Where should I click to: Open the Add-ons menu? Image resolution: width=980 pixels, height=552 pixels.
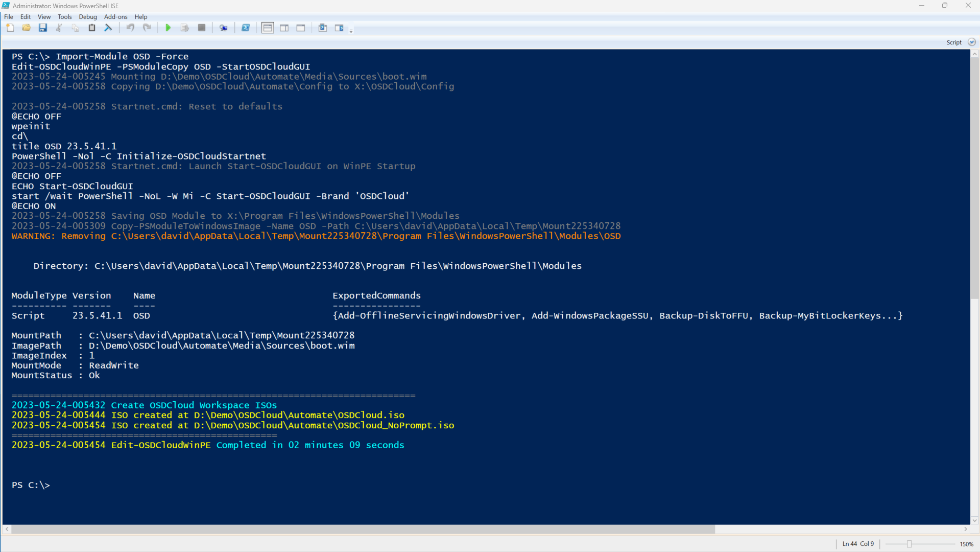[115, 17]
